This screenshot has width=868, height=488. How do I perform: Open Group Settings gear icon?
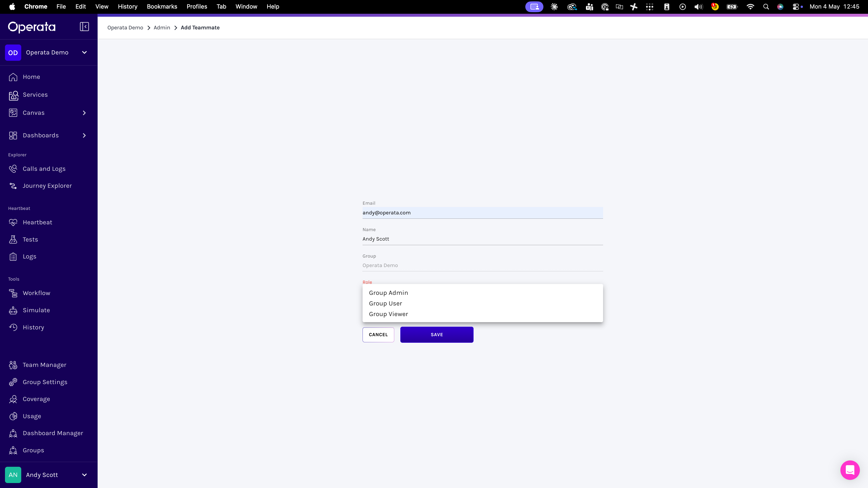tap(13, 382)
